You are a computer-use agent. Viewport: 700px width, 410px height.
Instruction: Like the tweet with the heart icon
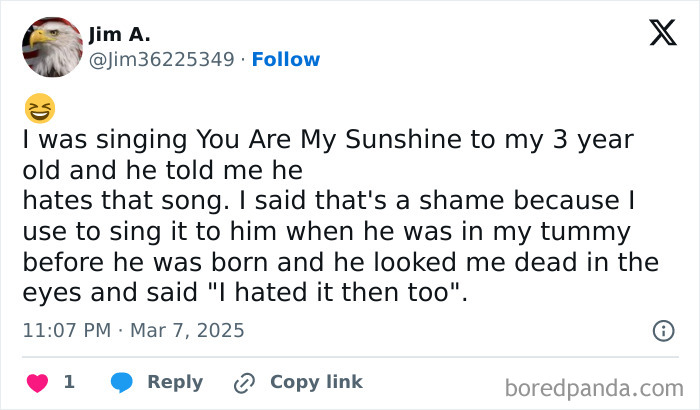36,382
